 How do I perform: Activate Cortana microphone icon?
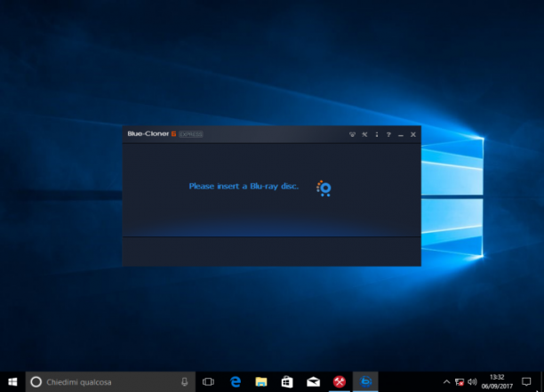point(185,382)
